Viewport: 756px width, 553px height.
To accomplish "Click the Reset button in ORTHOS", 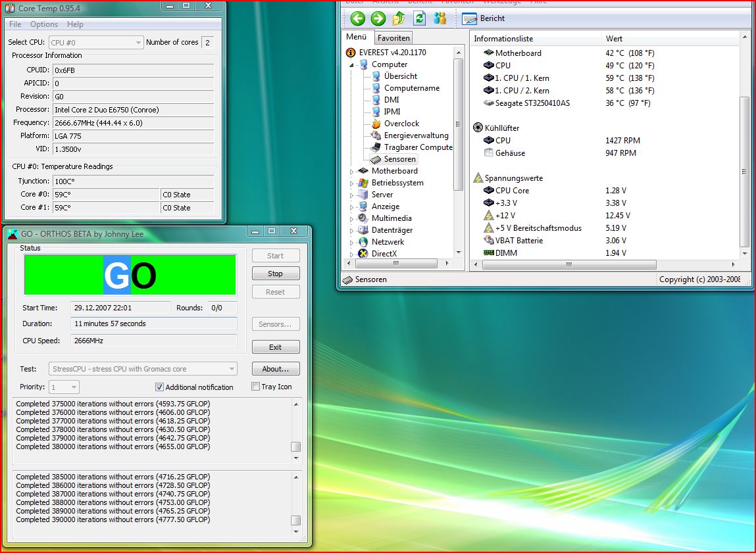I will [x=275, y=292].
